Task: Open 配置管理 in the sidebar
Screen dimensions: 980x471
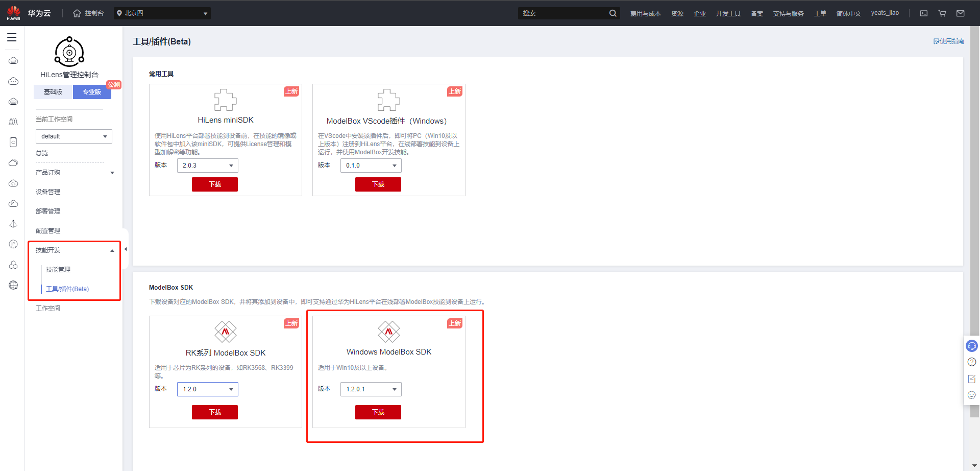Action: (x=48, y=231)
